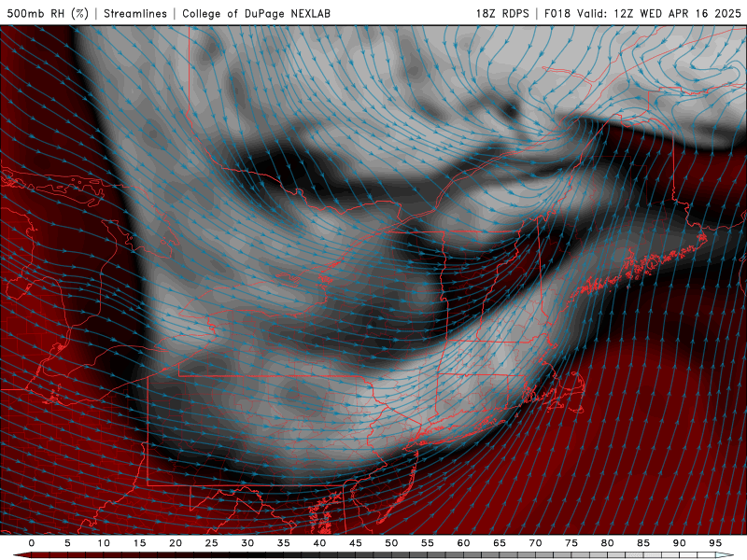Screen dimensions: 747x560
Task: Click the colorbar label "70"
Action: pos(535,543)
